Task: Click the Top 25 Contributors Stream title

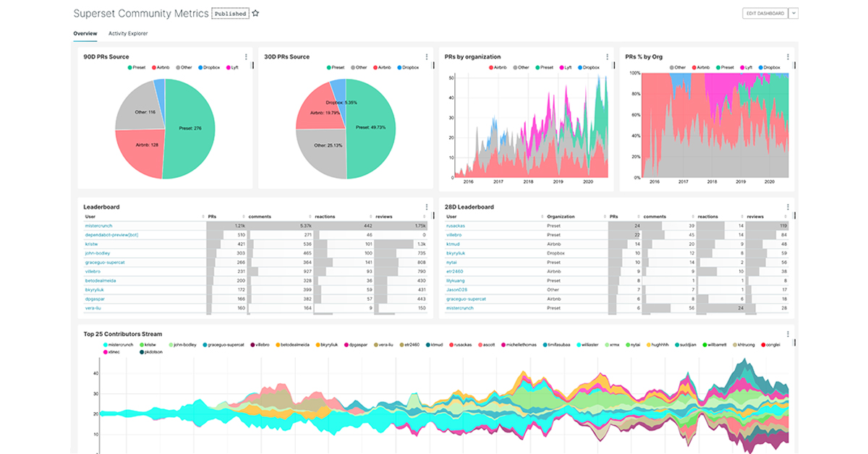Action: tap(123, 334)
